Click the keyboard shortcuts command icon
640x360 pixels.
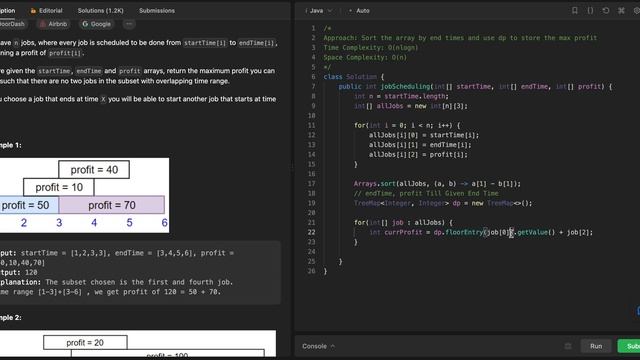(x=621, y=11)
